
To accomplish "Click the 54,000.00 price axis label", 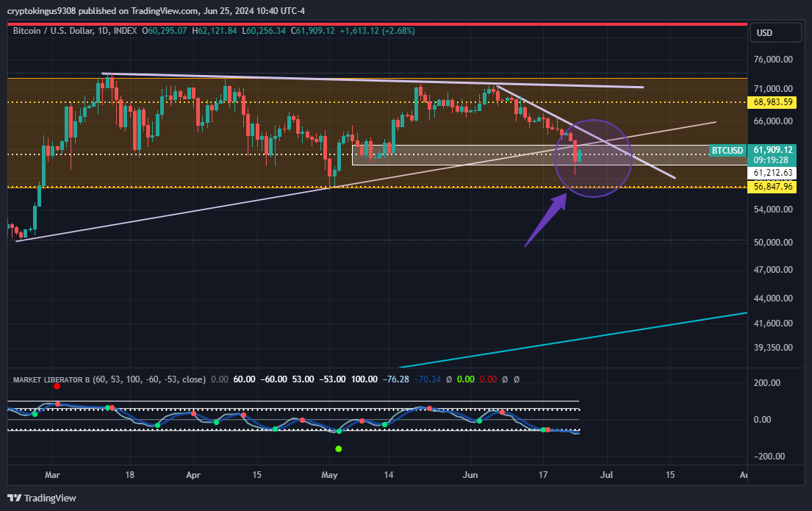I will pos(773,210).
